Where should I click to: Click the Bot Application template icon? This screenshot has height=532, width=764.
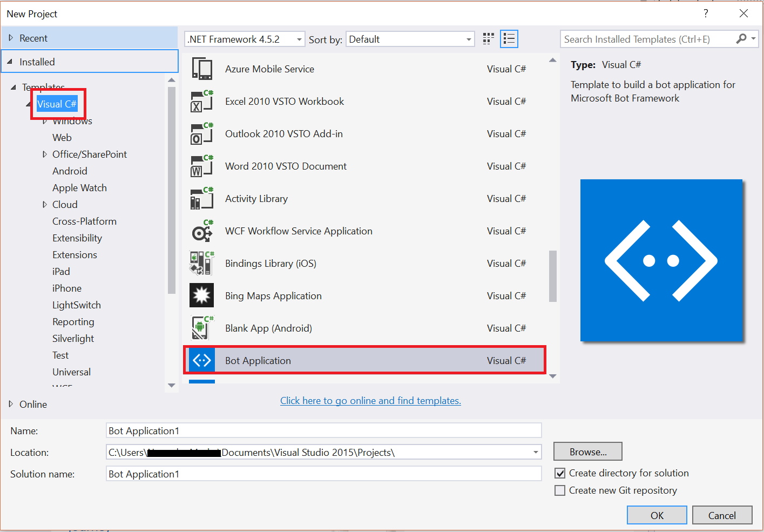pos(202,360)
